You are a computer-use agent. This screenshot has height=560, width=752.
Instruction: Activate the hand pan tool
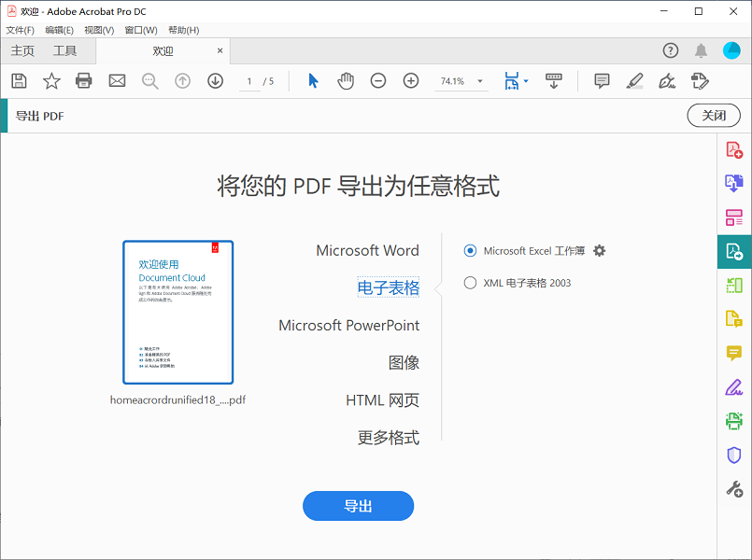pos(346,81)
